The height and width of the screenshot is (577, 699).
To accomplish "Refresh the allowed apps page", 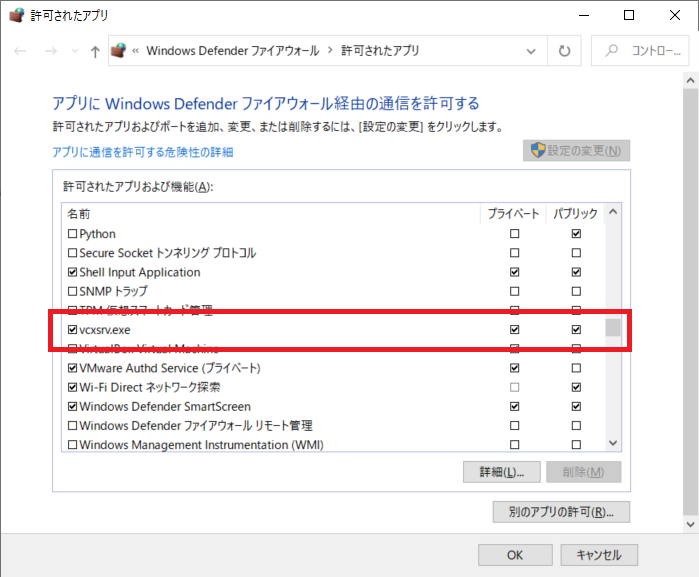I will click(x=564, y=51).
